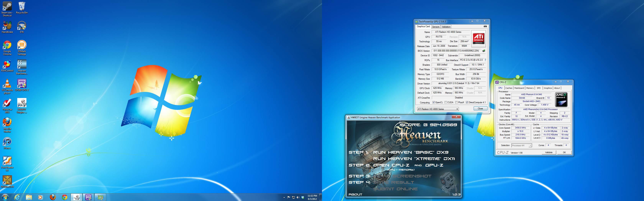Launch Google Chrome desktop shortcut
Image resolution: width=644 pixels, height=201 pixels.
click(x=7, y=48)
